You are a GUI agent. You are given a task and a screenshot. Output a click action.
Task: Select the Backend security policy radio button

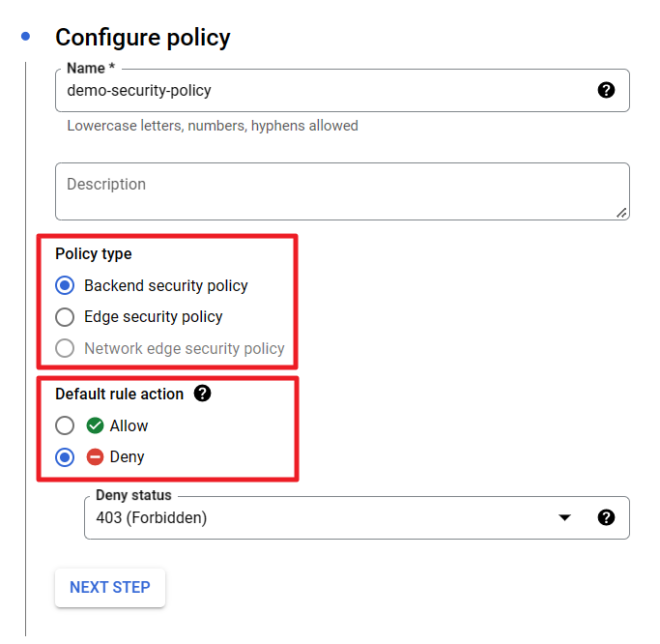click(x=65, y=286)
